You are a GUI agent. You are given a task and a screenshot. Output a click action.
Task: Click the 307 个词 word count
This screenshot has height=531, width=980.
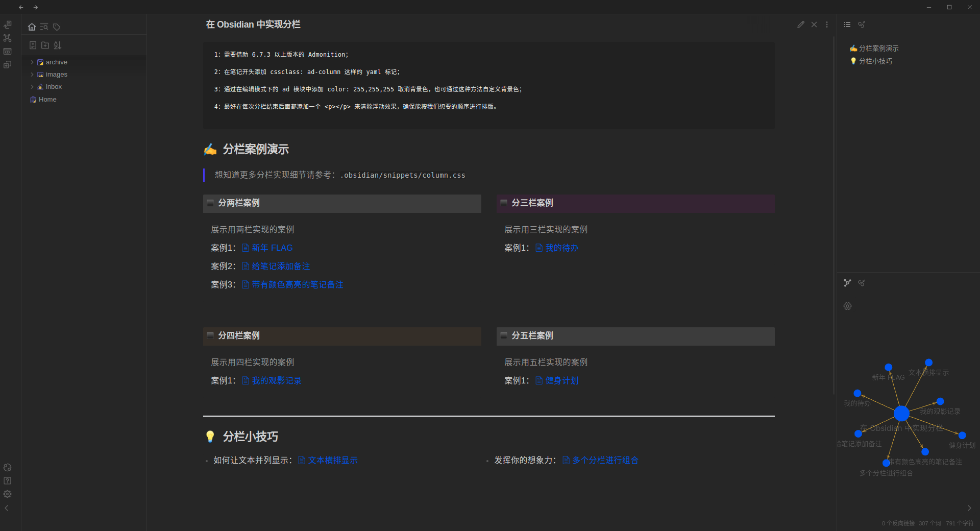930,523
